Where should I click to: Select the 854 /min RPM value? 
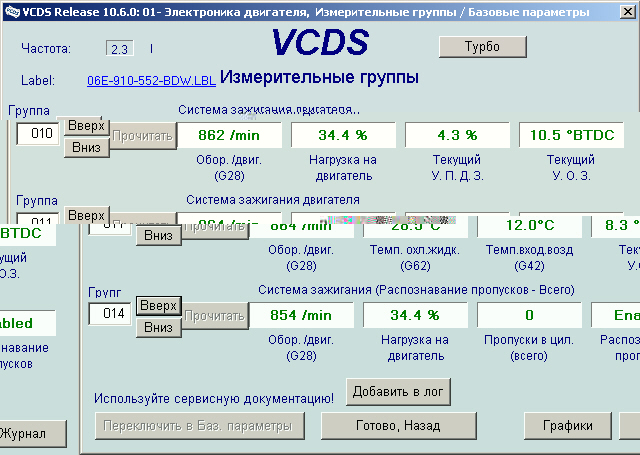[301, 315]
